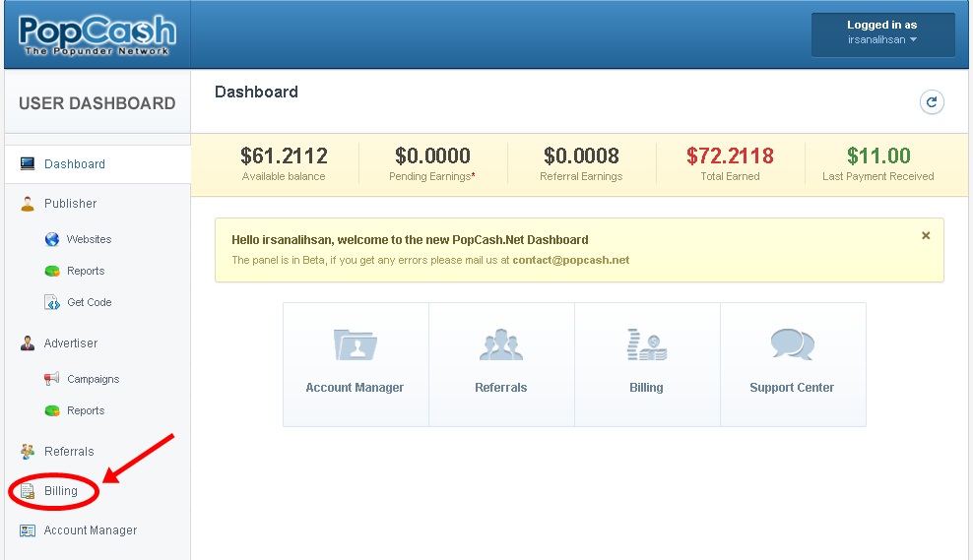Click the Dashboard monitor icon in the sidebar
This screenshot has height=560, width=973.
click(28, 163)
